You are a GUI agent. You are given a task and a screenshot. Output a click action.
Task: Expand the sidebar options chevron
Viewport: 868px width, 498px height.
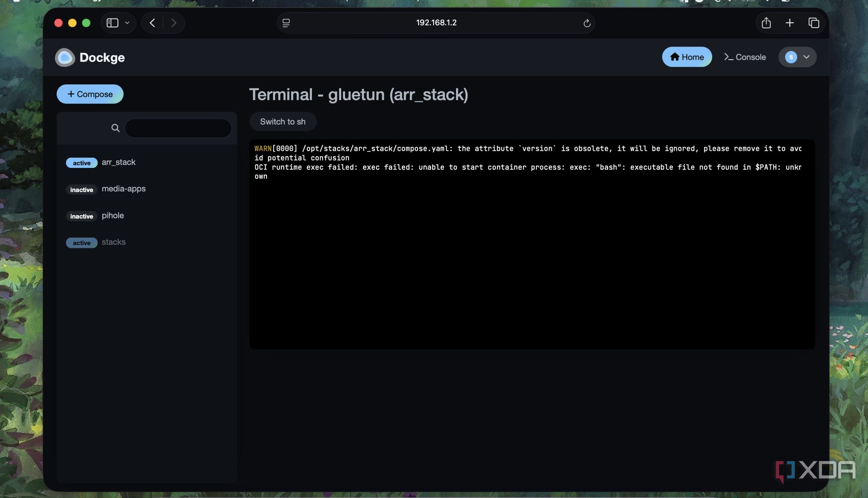click(x=127, y=23)
